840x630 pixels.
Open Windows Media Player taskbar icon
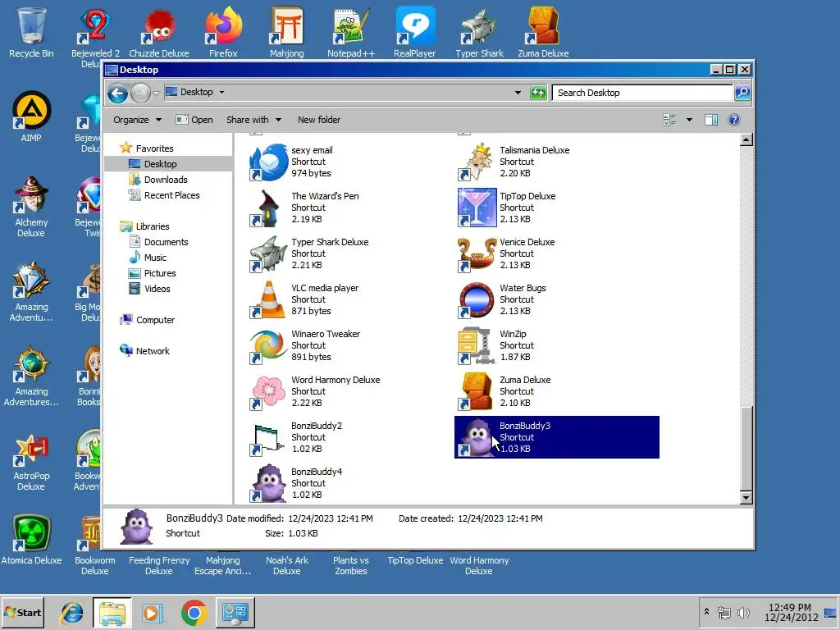click(x=153, y=612)
